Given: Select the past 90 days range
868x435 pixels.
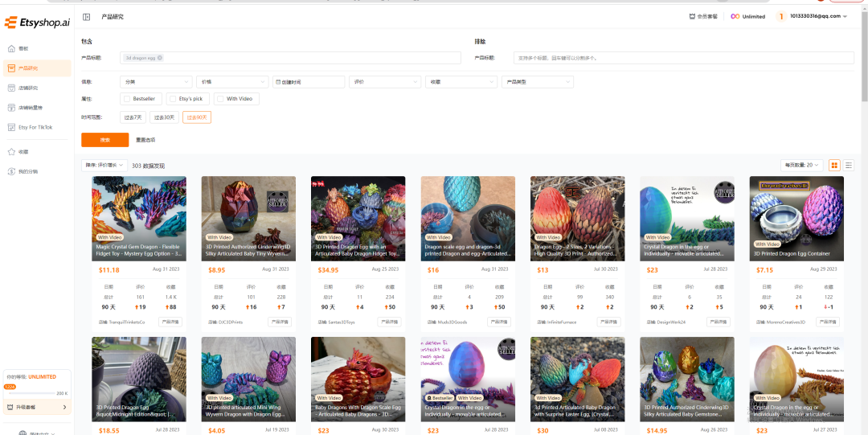Looking at the screenshot, I should point(197,117).
